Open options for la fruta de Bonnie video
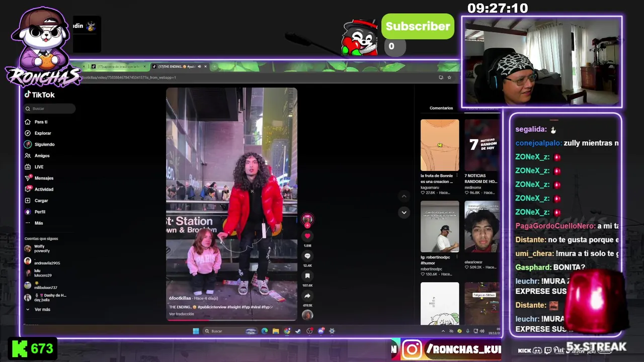Viewport: 644px width, 362px height. [x=457, y=175]
